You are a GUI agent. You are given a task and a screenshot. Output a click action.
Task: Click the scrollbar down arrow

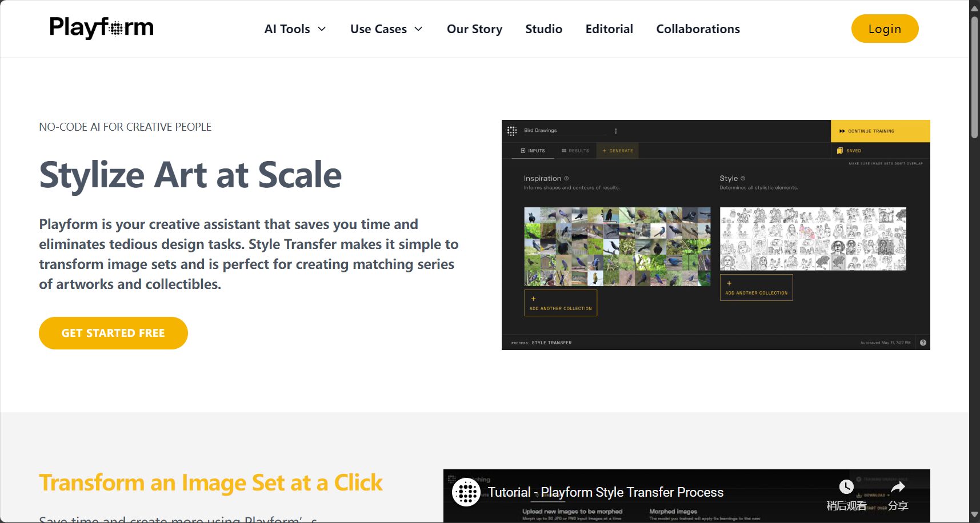coord(974,515)
